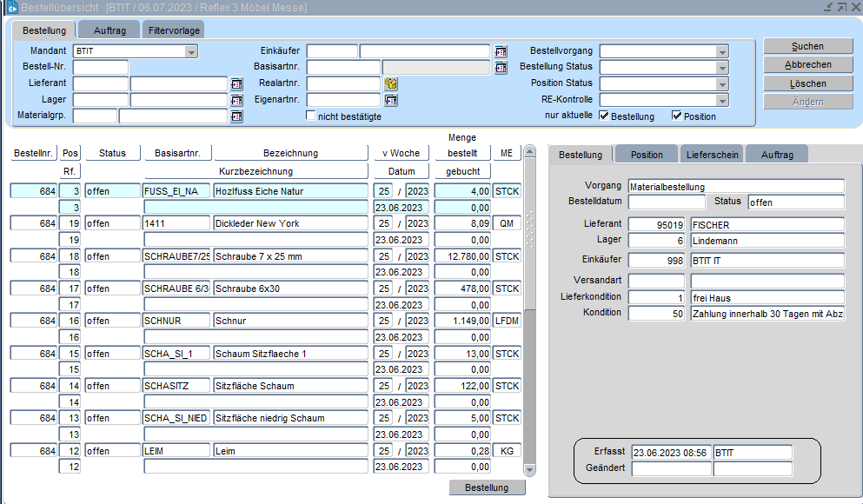The image size is (863, 504).
Task: Open the Eigenartnr. lookup list icon
Action: (391, 100)
